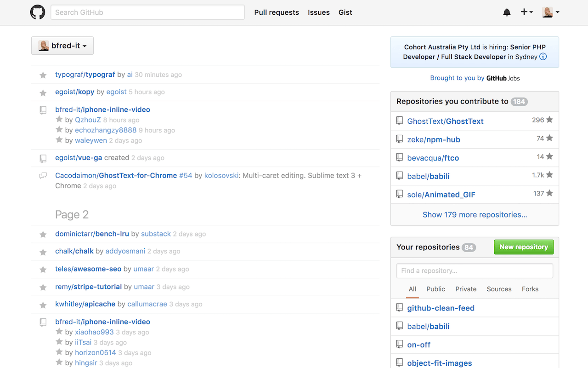This screenshot has height=368, width=588.
Task: Open first bfred-it/iphone-inline-video link
Action: point(102,109)
